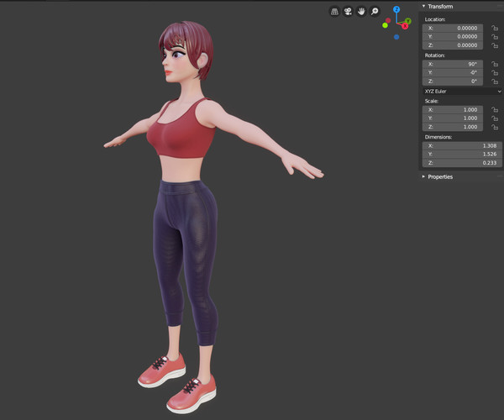Click the Scale Y field
This screenshot has height=420, width=504.
click(453, 118)
